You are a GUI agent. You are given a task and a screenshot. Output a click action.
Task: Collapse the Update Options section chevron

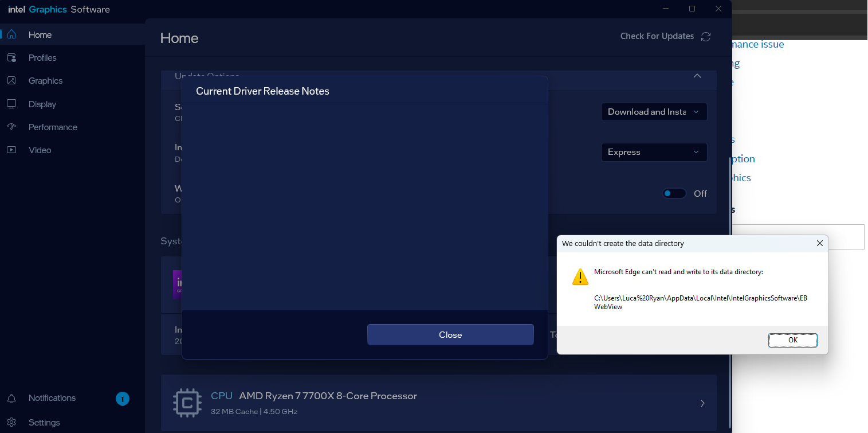tap(697, 76)
